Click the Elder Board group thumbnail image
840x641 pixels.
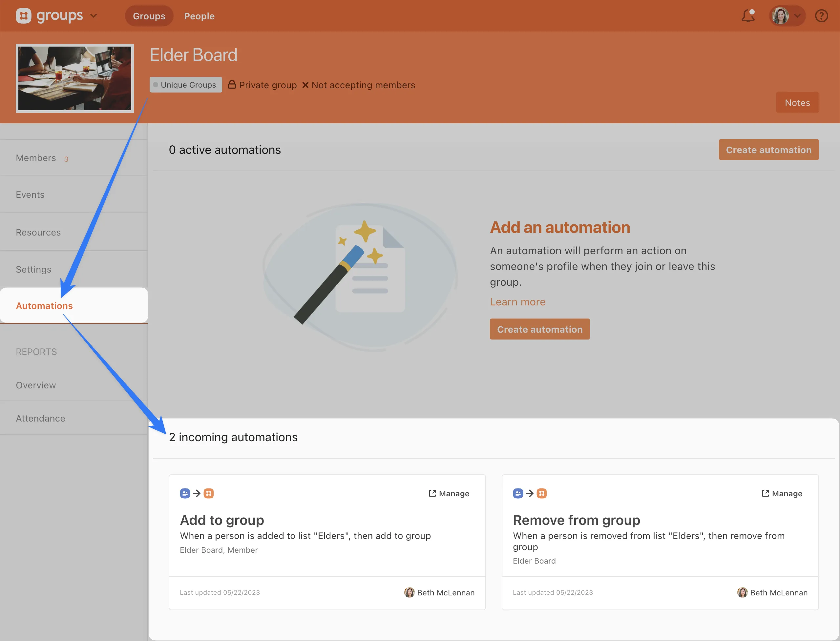[75, 79]
